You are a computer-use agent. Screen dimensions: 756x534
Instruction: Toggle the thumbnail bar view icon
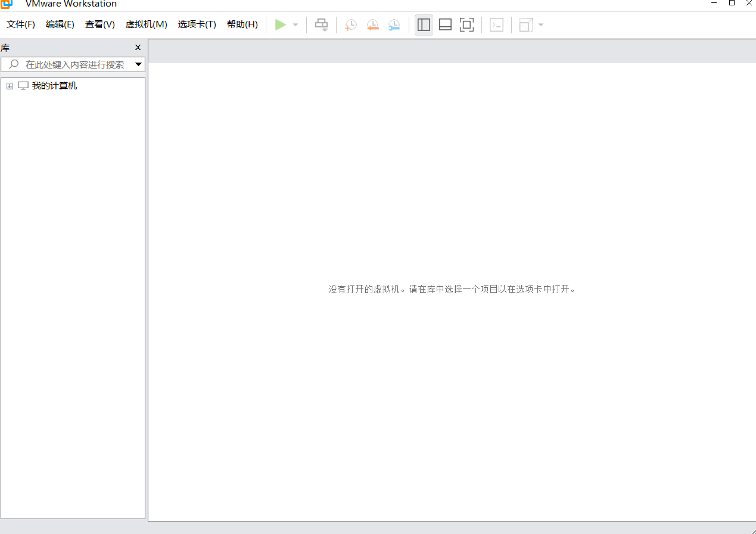(x=445, y=25)
